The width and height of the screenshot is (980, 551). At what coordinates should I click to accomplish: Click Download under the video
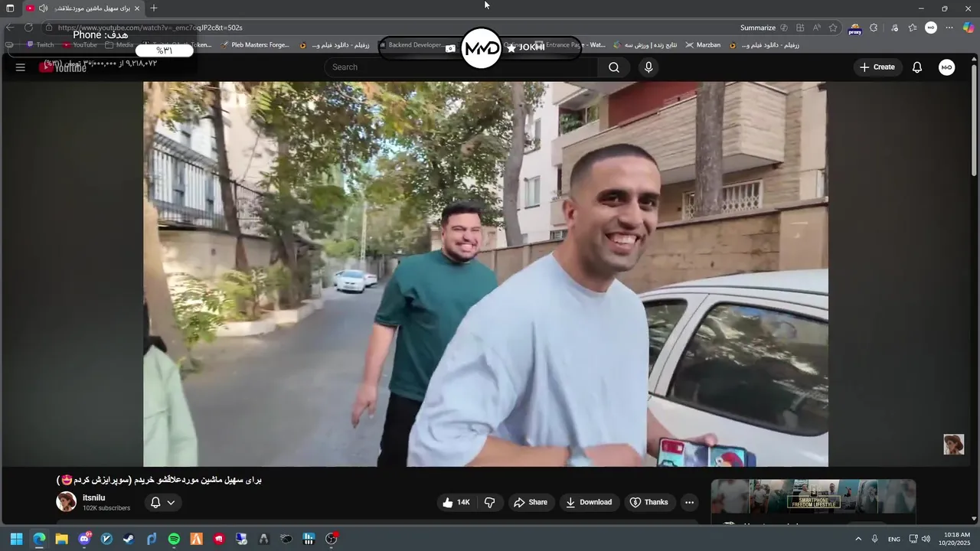[589, 502]
